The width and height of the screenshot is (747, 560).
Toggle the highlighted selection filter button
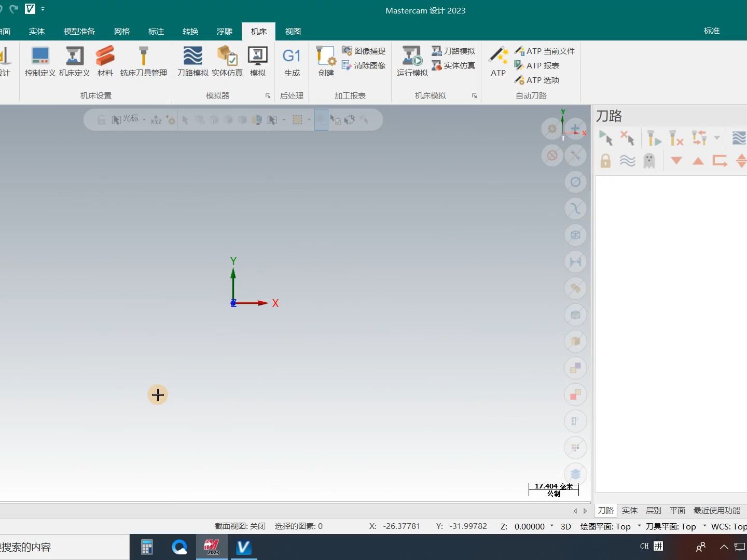coord(321,120)
